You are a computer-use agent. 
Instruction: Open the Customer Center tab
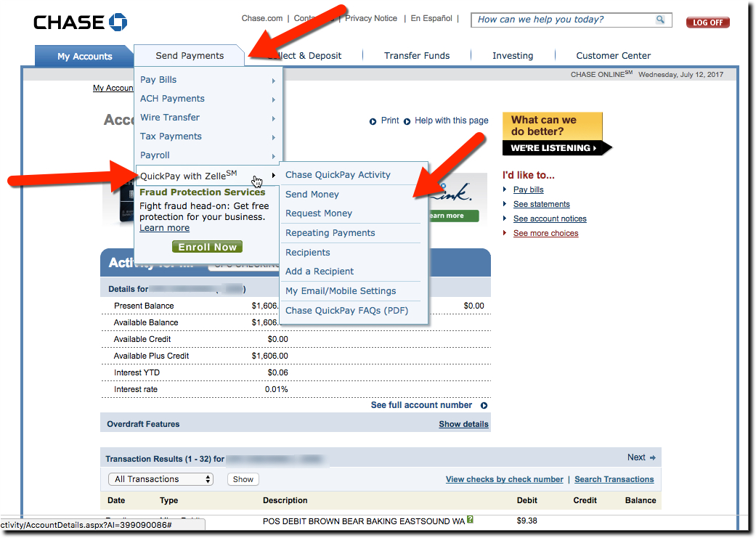click(614, 55)
